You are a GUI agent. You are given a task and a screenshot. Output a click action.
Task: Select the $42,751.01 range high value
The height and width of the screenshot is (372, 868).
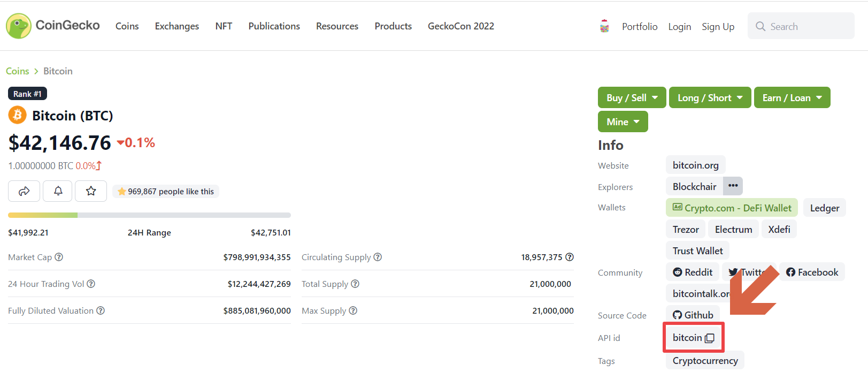[x=271, y=232]
